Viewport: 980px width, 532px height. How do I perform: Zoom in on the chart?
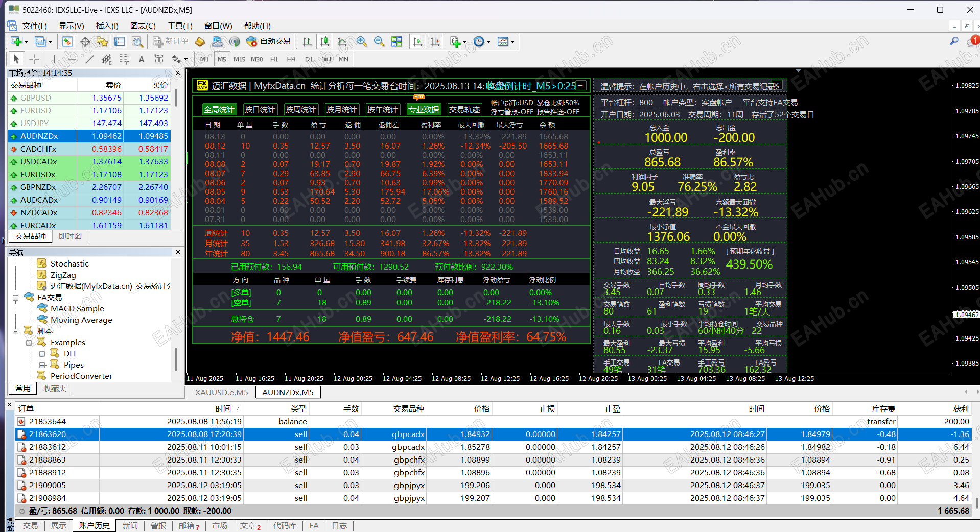362,42
